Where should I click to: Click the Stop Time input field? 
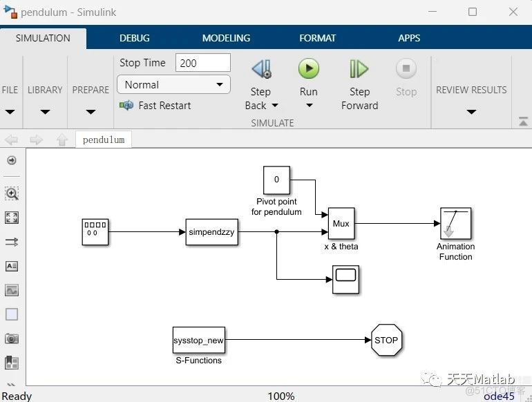[x=203, y=63]
